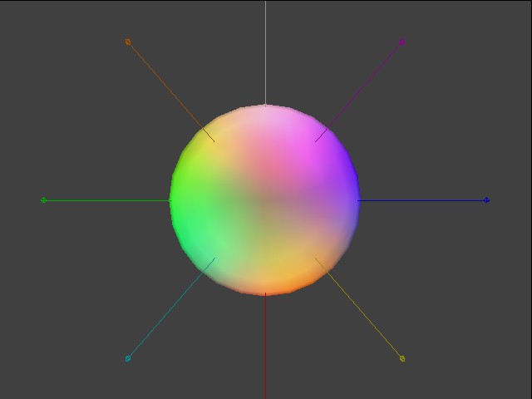The height and width of the screenshot is (399, 532).
Task: Select the blue horizontal light line
Action: pyautogui.click(x=424, y=200)
